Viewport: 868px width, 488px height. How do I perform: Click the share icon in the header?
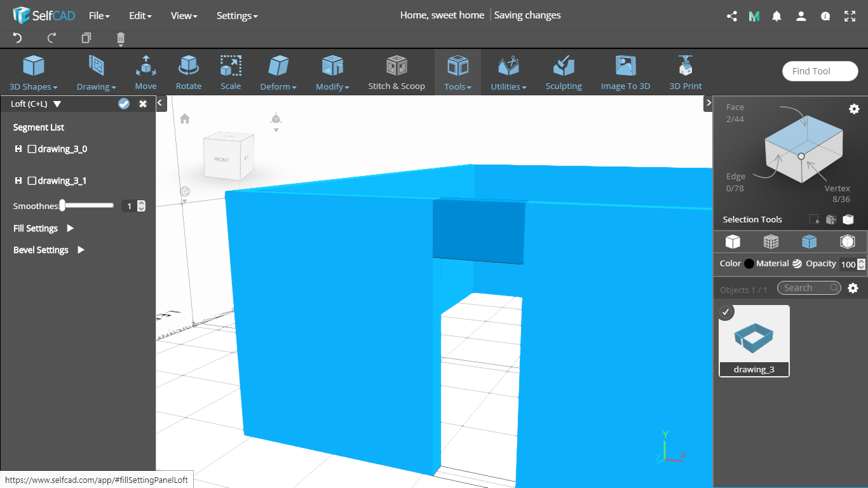[732, 17]
